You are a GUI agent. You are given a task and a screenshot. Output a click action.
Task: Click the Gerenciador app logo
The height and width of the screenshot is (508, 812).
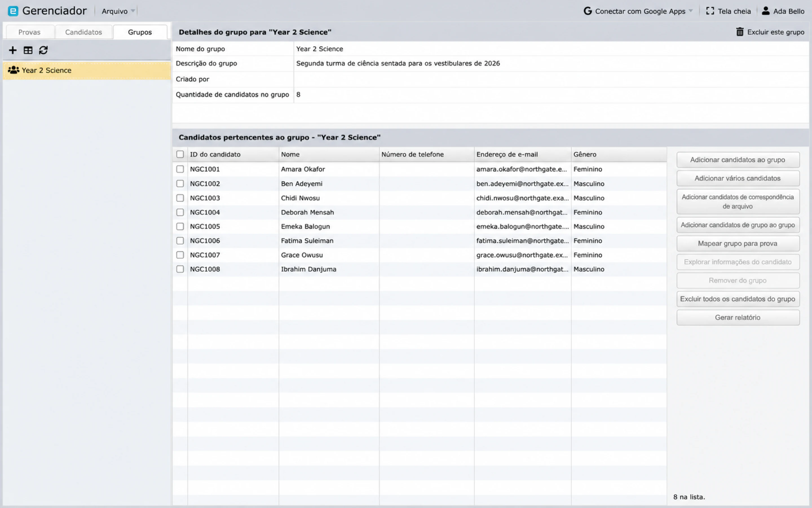point(13,11)
